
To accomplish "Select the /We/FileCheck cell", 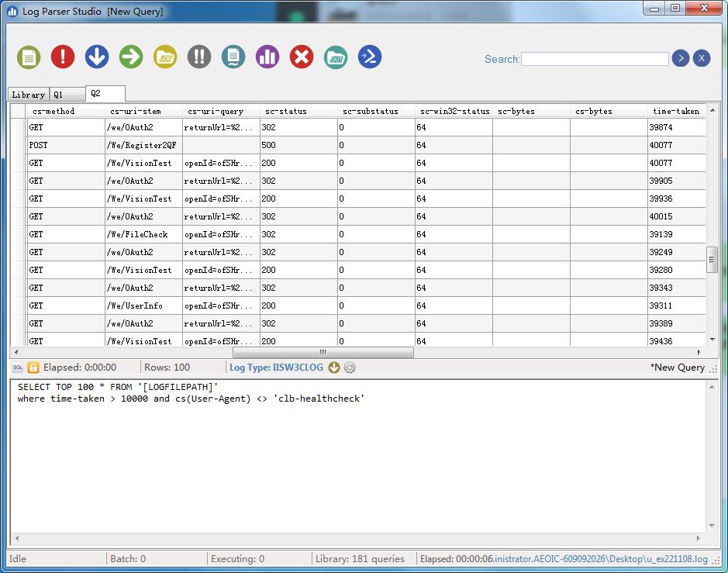I will (x=143, y=234).
